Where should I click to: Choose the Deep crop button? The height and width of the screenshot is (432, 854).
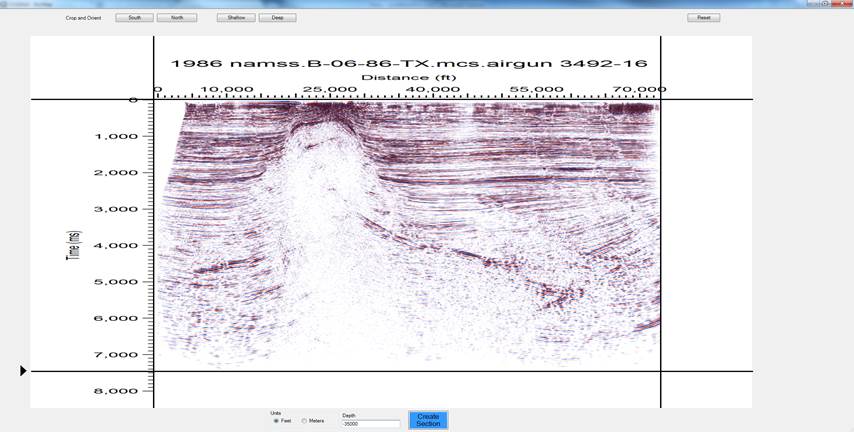(277, 18)
